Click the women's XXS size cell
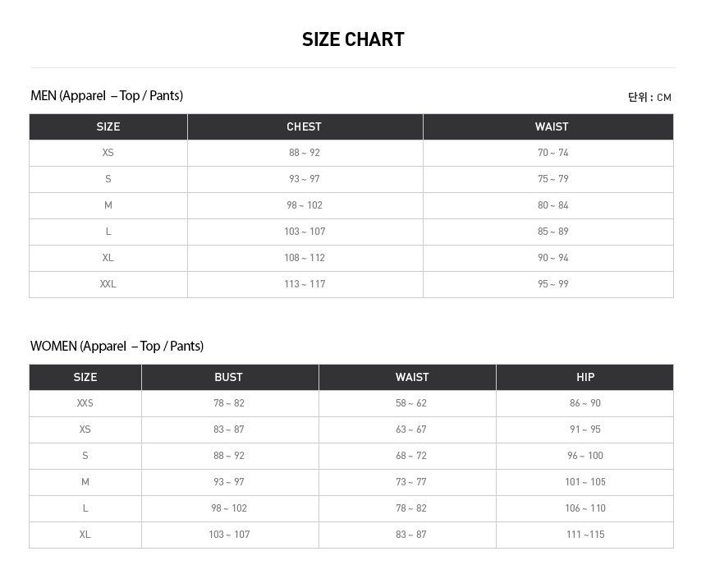The width and height of the screenshot is (706, 588). (x=85, y=403)
